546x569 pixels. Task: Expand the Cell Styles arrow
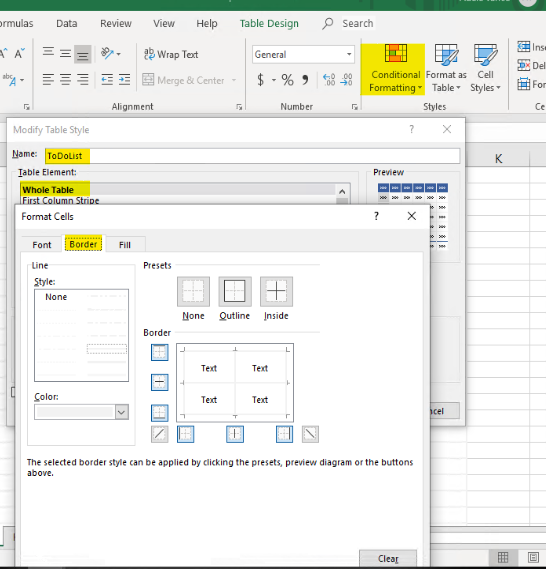coord(498,88)
